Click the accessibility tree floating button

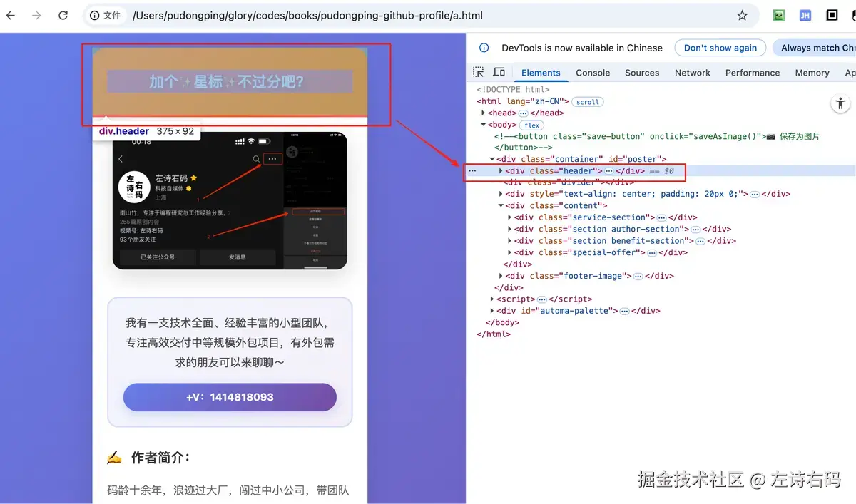click(840, 104)
